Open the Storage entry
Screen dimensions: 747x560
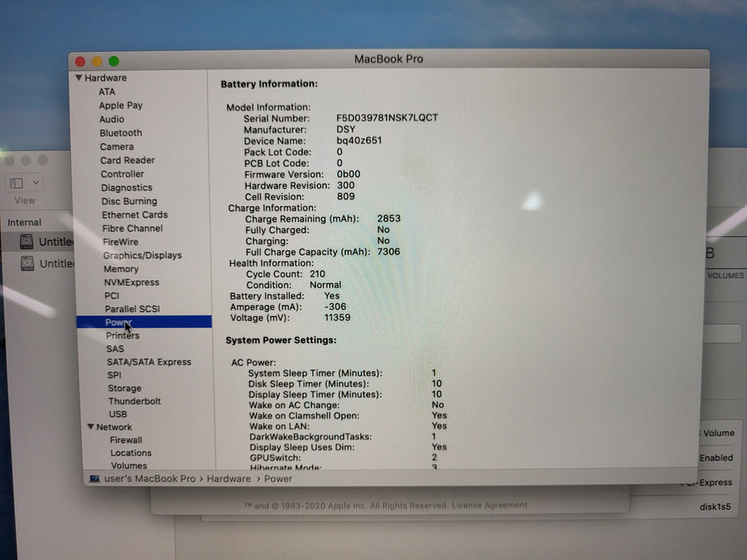click(x=124, y=388)
